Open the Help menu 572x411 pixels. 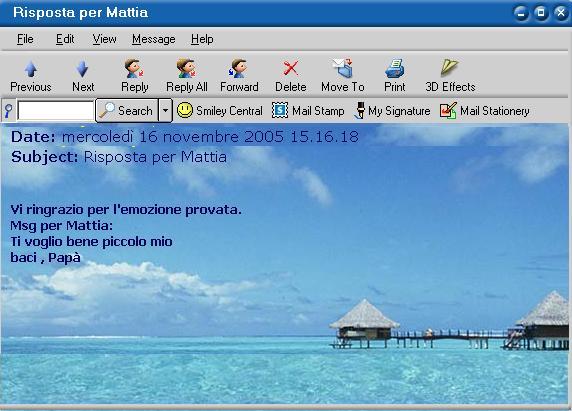202,39
